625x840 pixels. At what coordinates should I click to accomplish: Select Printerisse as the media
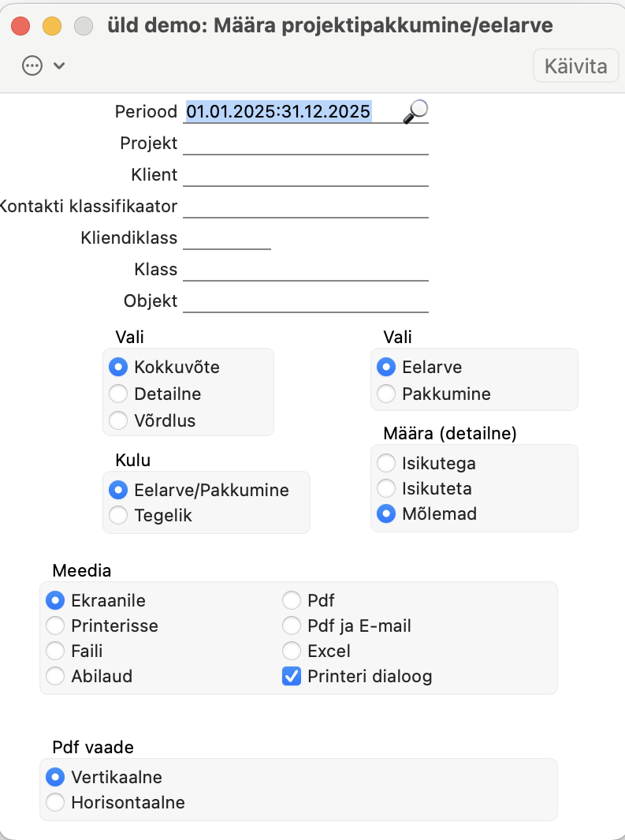(55, 625)
